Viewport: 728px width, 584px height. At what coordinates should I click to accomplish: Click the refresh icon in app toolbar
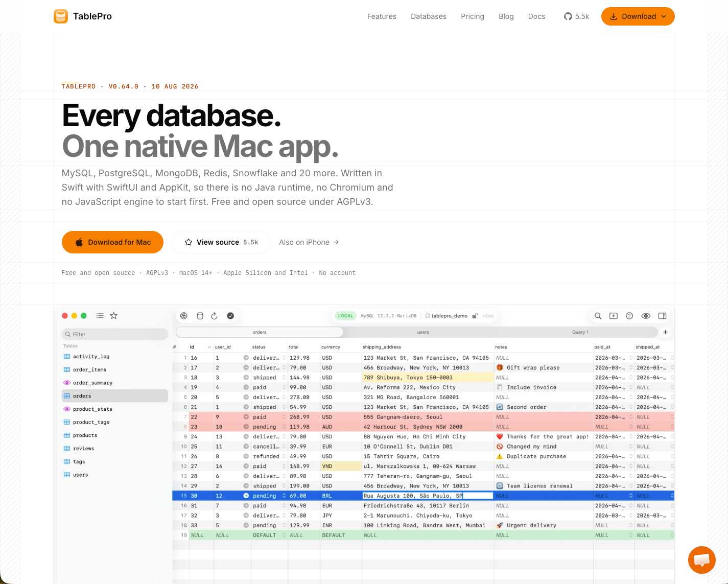[215, 316]
